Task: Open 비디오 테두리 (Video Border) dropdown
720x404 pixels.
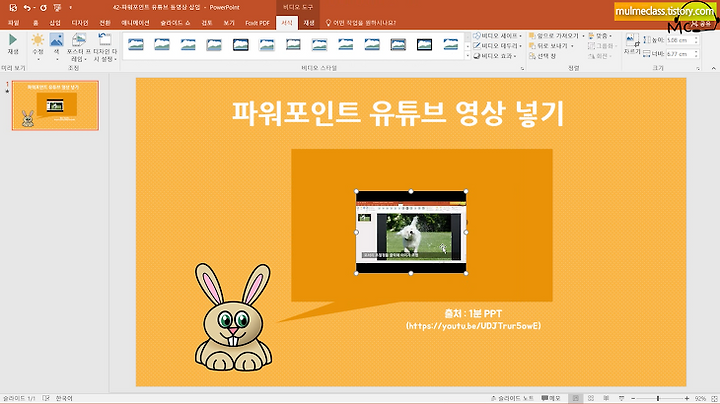Action: [498, 46]
